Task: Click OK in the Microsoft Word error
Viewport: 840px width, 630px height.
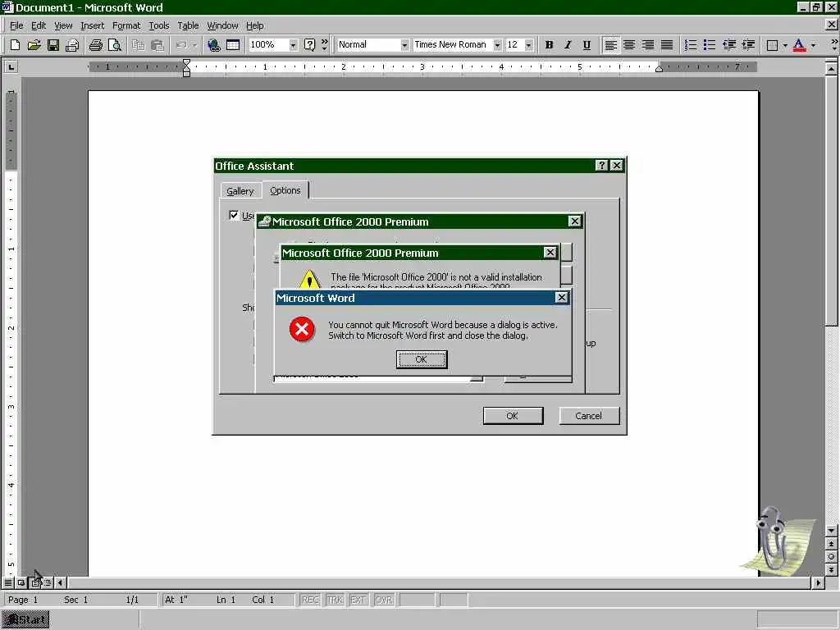Action: pyautogui.click(x=421, y=359)
